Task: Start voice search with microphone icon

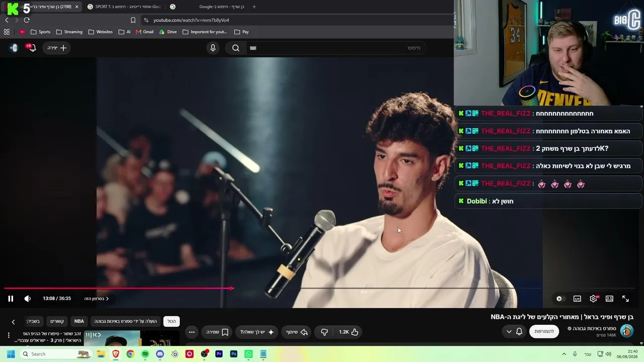Action: (213, 48)
